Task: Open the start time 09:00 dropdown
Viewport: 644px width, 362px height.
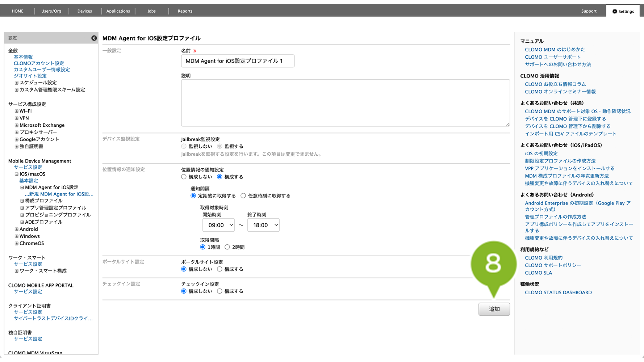Action: click(218, 225)
